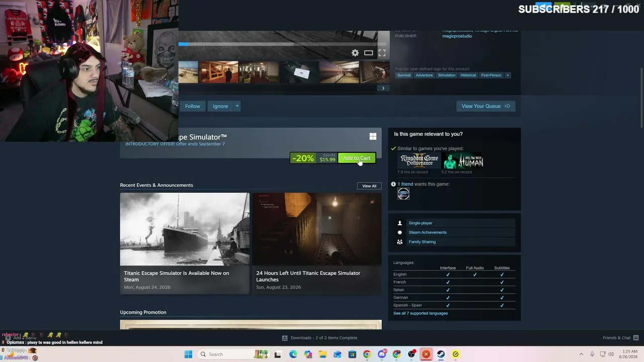Toggle theater mode on the video player
The width and height of the screenshot is (644, 362).
click(x=369, y=53)
